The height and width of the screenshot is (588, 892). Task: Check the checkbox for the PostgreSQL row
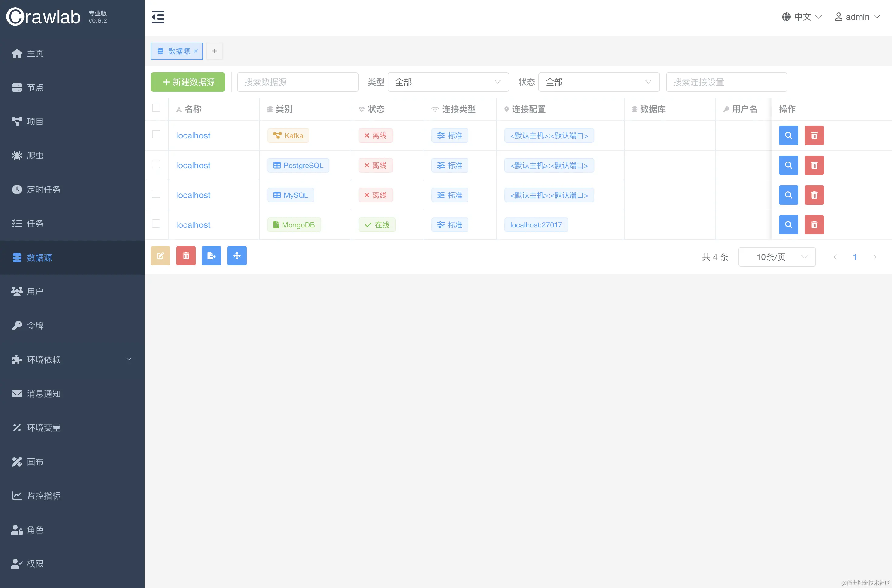point(156,164)
